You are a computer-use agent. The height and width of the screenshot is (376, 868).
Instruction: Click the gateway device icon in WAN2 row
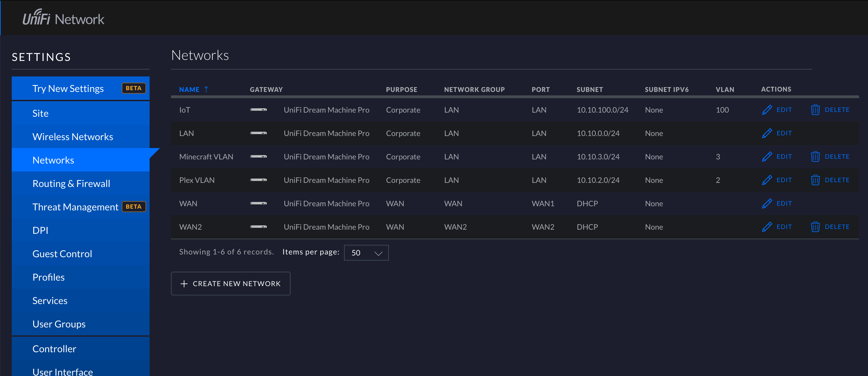(259, 227)
